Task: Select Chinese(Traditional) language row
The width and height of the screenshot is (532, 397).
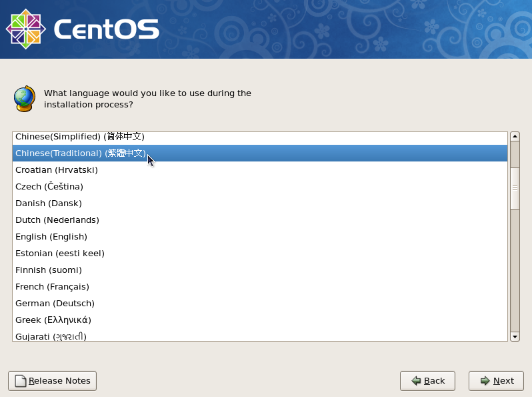Action: tap(260, 153)
